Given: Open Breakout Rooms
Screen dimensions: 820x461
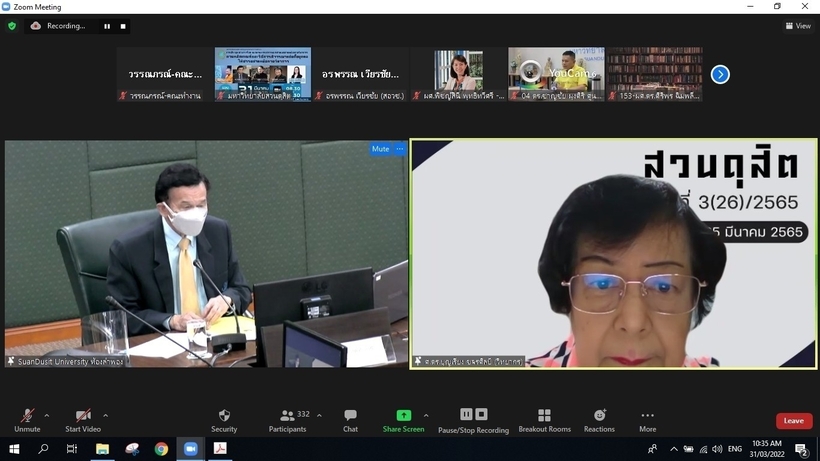Looking at the screenshot, I should 544,420.
